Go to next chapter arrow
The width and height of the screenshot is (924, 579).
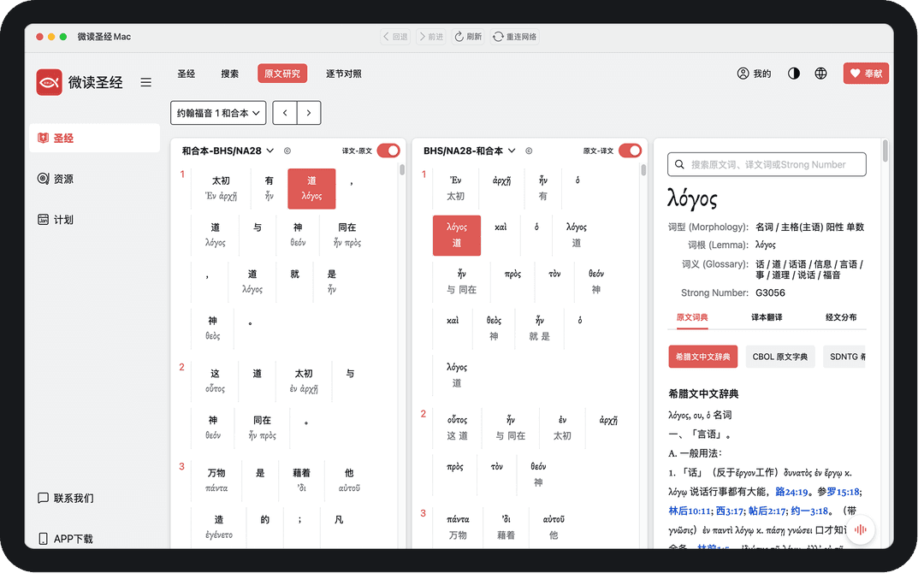pyautogui.click(x=308, y=113)
